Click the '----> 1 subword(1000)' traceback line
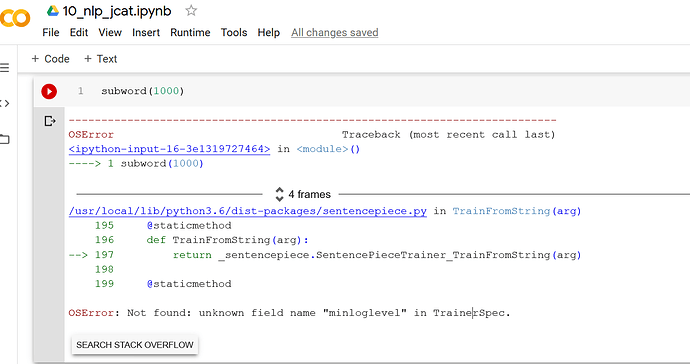 coord(136,164)
